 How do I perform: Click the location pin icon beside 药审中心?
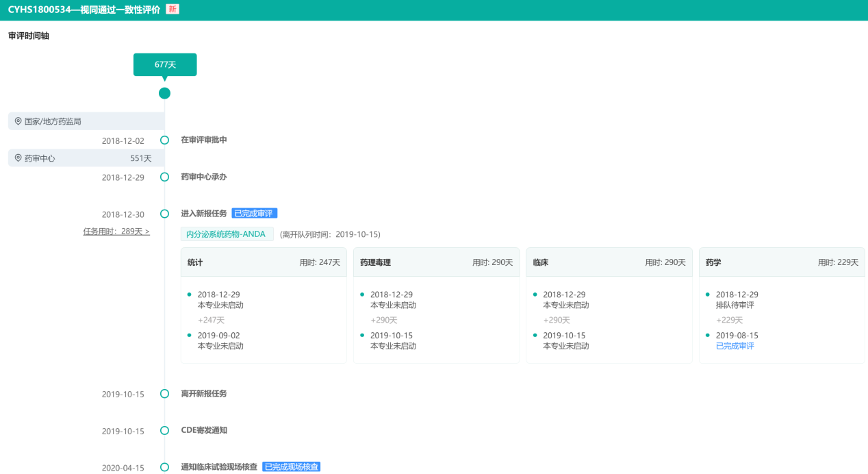(x=18, y=158)
